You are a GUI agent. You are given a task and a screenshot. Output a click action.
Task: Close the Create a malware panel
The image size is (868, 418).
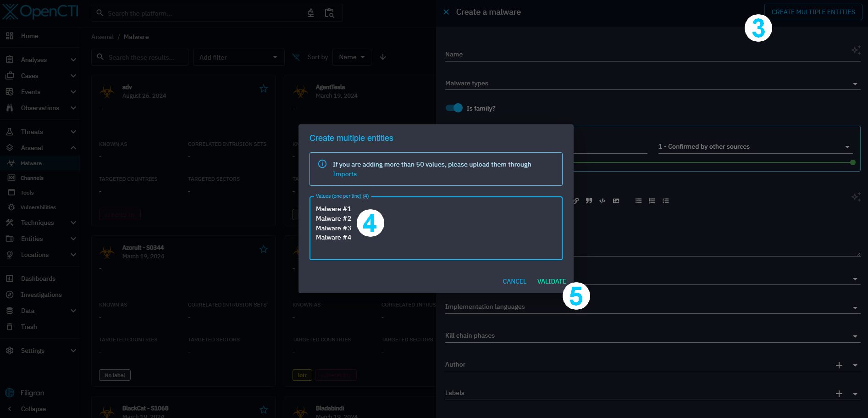click(446, 12)
